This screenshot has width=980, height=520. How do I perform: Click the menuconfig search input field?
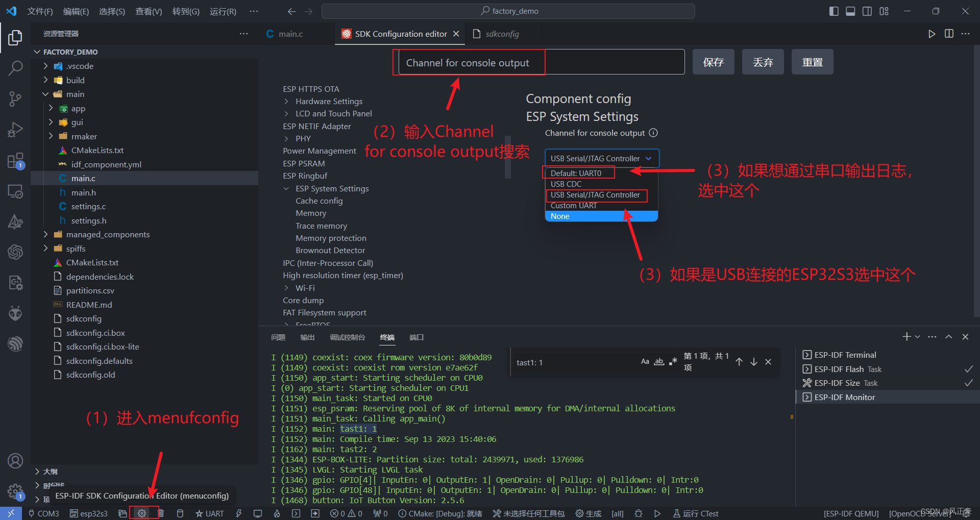point(541,62)
